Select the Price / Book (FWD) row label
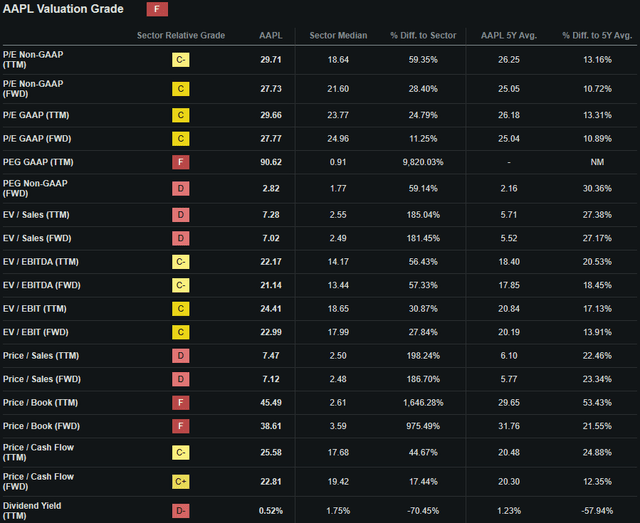The image size is (640, 523). (41, 426)
